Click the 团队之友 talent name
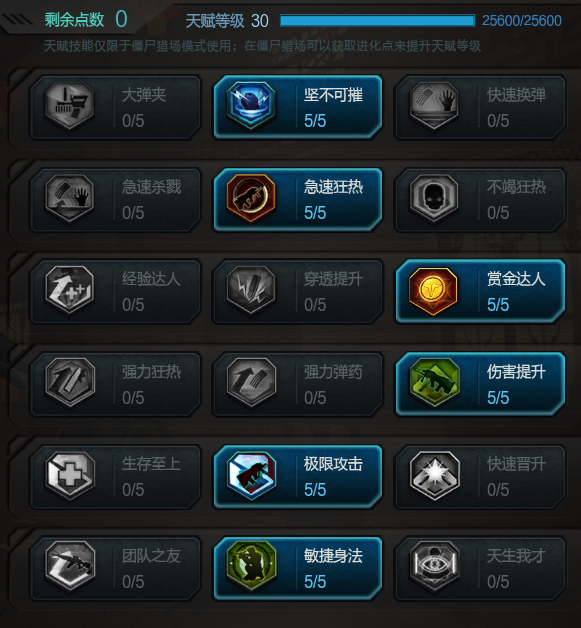Image resolution: width=581 pixels, height=628 pixels. [x=151, y=556]
